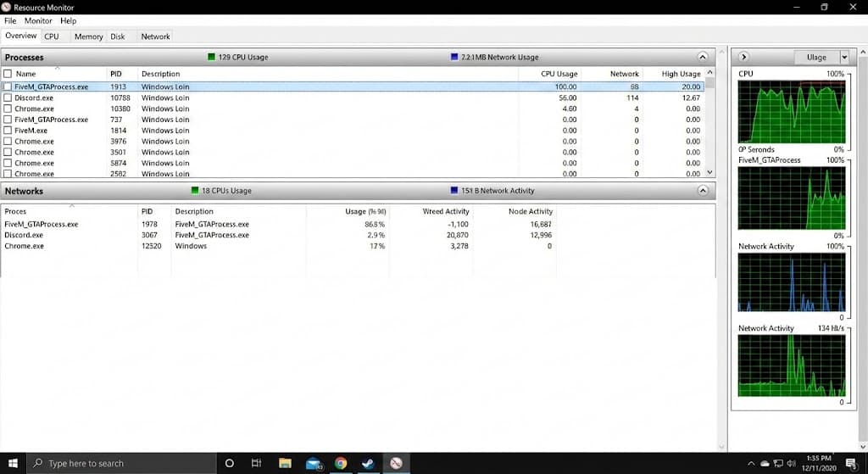
Task: Open the Action Center notifications icon
Action: (851, 464)
